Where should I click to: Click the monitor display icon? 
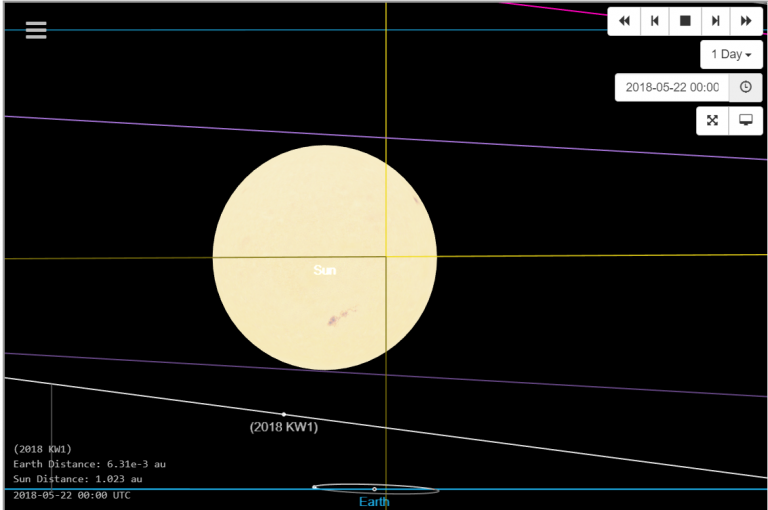point(745,121)
